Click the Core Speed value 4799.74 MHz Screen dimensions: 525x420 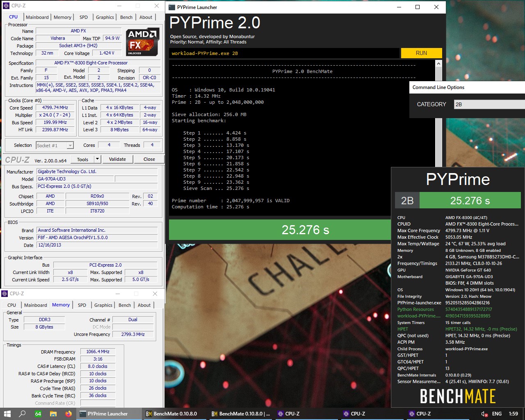(x=55, y=108)
